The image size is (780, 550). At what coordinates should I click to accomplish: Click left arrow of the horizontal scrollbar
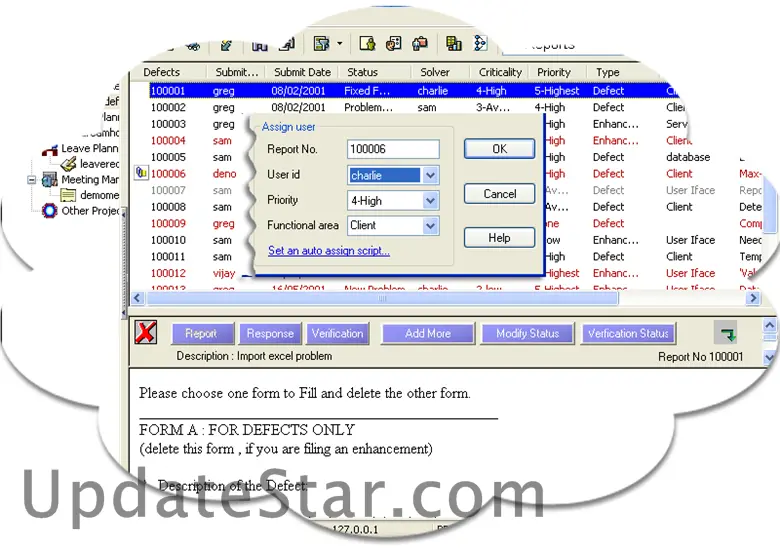(x=138, y=298)
